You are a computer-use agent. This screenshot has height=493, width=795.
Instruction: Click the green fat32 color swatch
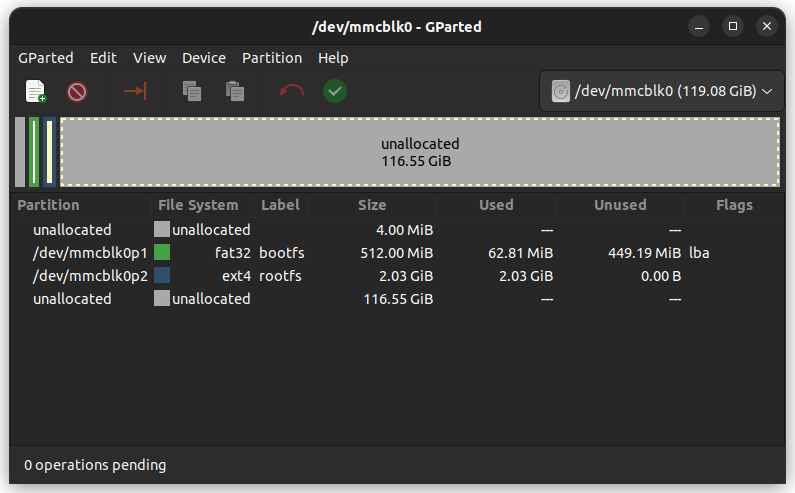(x=162, y=252)
